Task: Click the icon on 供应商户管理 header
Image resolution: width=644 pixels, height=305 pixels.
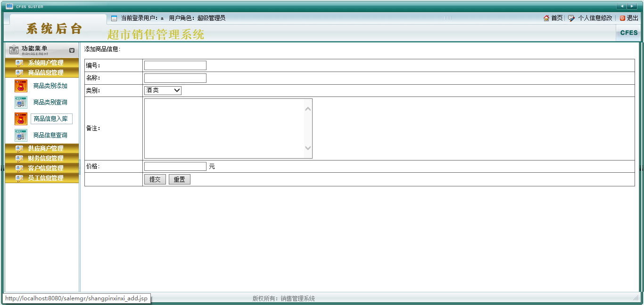Action: click(x=19, y=149)
